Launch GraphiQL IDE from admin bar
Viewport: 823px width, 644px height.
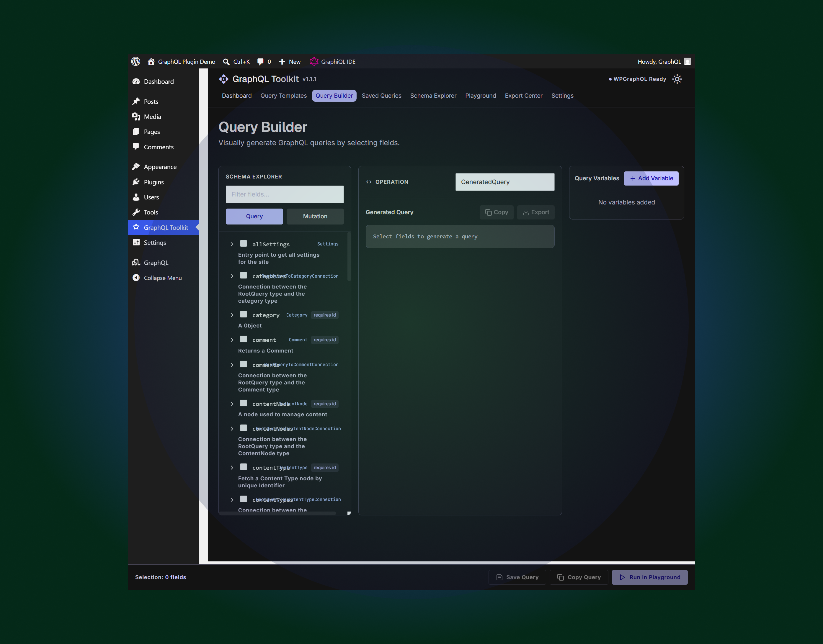(332, 61)
